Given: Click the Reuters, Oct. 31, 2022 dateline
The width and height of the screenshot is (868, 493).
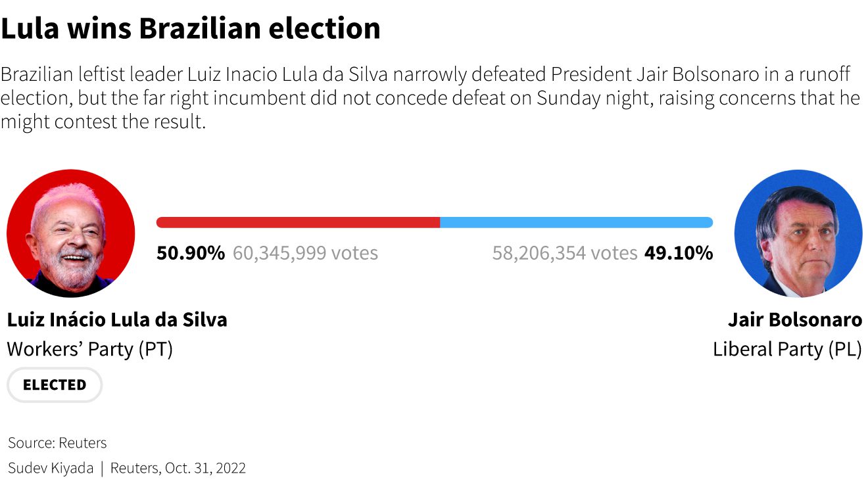Looking at the screenshot, I should 178,469.
